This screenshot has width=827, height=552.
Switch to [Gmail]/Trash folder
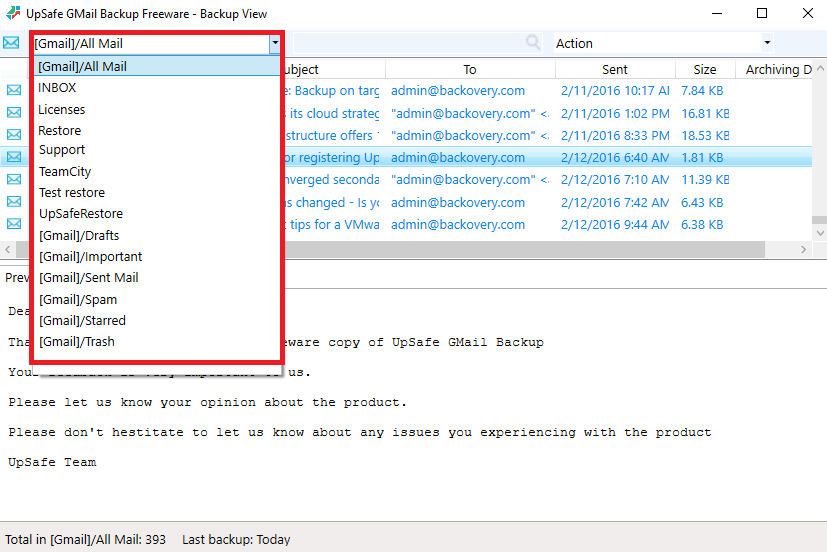pyautogui.click(x=157, y=342)
